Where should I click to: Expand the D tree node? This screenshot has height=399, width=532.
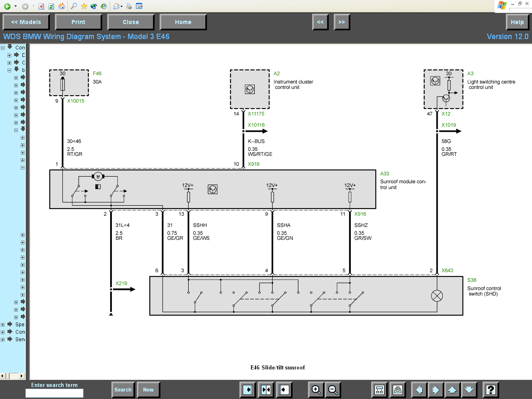click(x=9, y=55)
